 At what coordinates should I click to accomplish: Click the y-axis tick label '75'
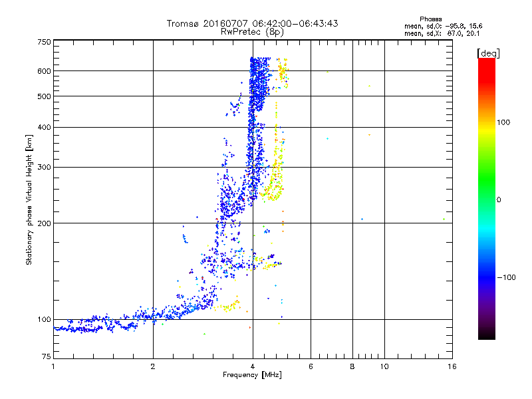(47, 356)
